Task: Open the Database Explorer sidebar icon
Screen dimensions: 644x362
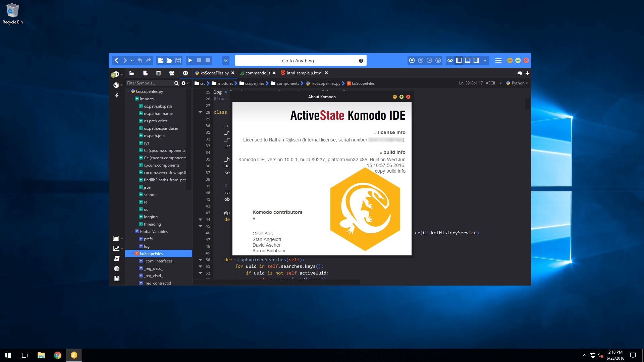Action: click(x=158, y=73)
